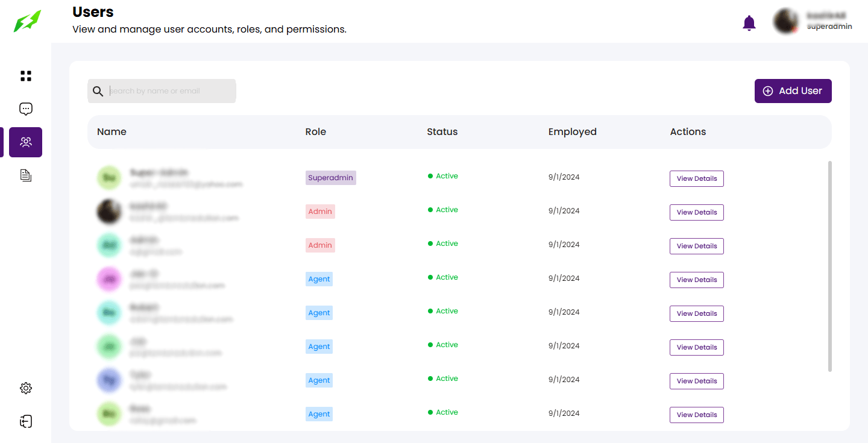Click View Details in the last row
868x443 pixels.
tap(696, 415)
